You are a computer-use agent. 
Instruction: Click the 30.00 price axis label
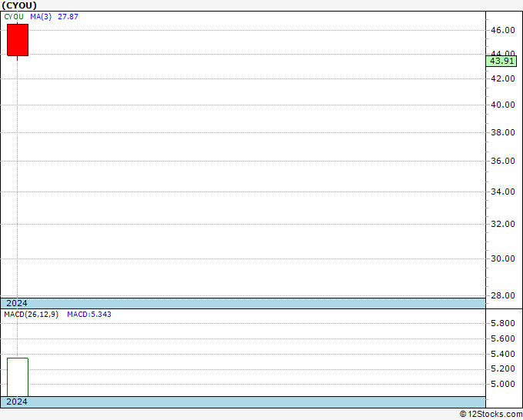click(x=503, y=258)
